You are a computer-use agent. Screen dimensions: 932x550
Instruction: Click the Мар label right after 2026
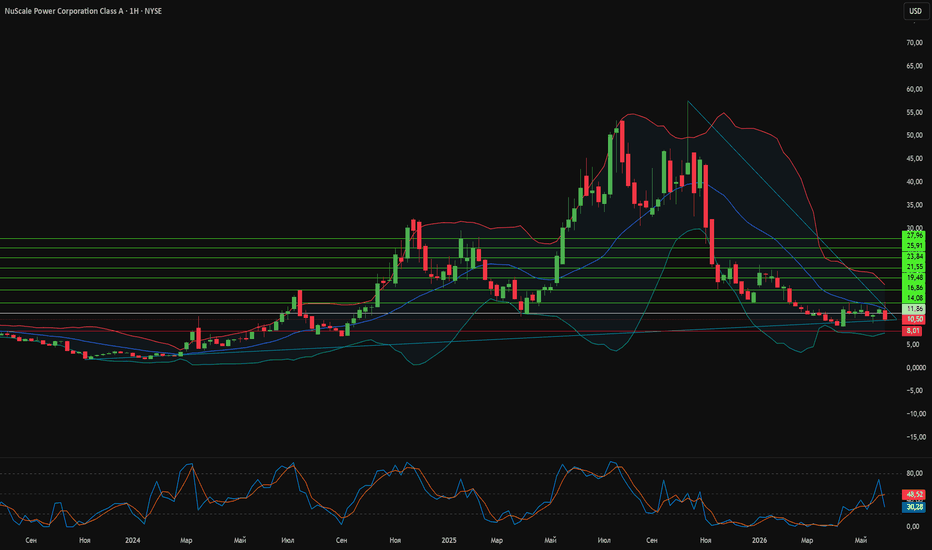[x=807, y=540]
